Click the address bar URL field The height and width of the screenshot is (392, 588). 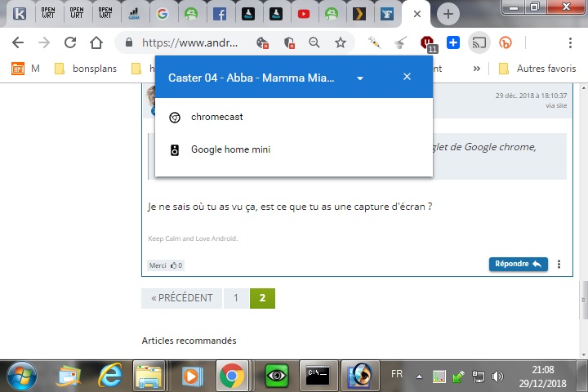189,42
